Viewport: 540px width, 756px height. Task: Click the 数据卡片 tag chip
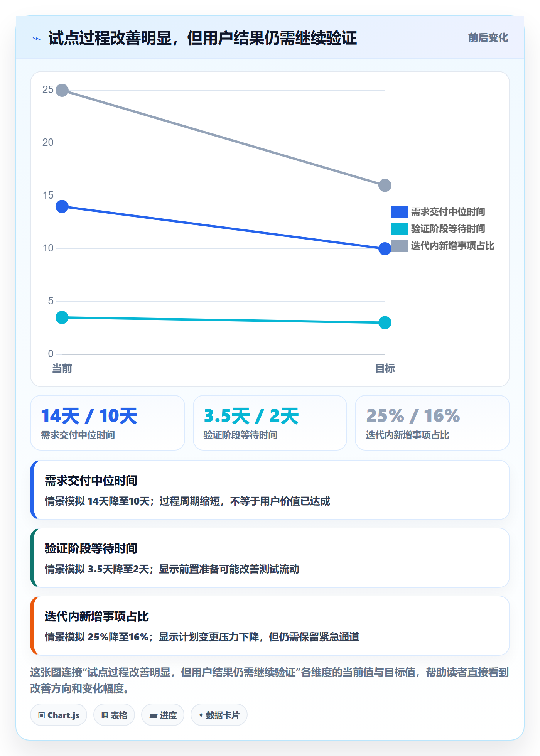[219, 715]
